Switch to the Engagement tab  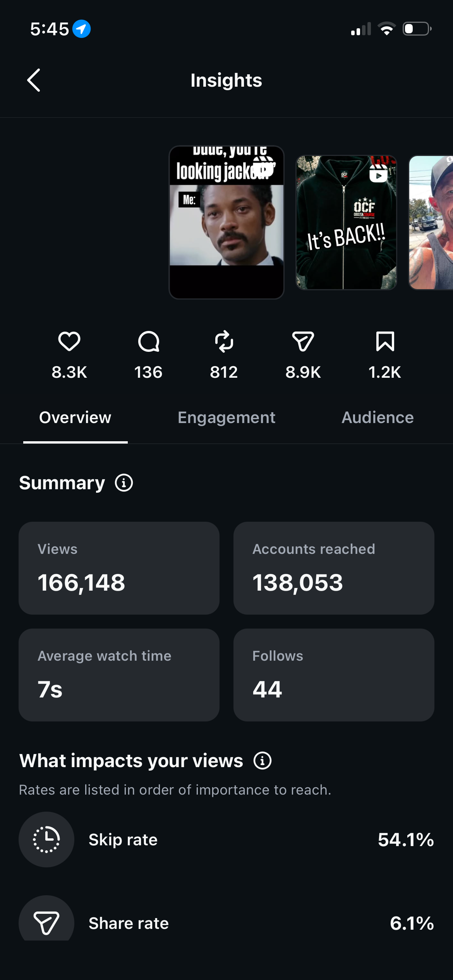click(226, 418)
